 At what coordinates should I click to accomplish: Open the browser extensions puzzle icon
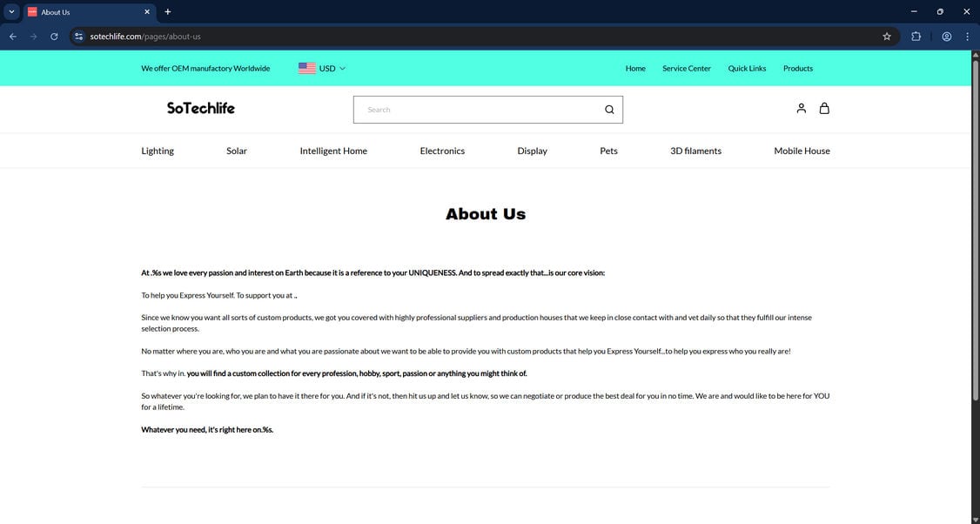click(x=916, y=37)
